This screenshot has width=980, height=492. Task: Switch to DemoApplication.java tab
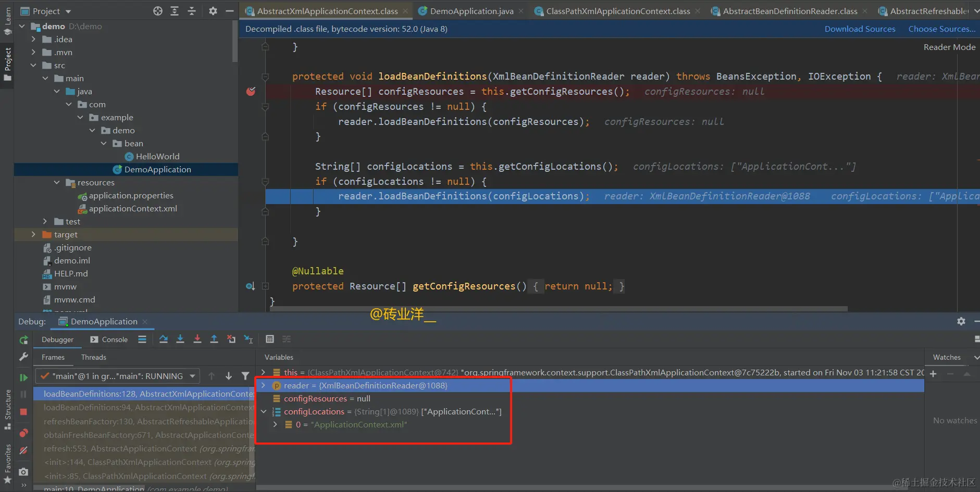click(472, 11)
